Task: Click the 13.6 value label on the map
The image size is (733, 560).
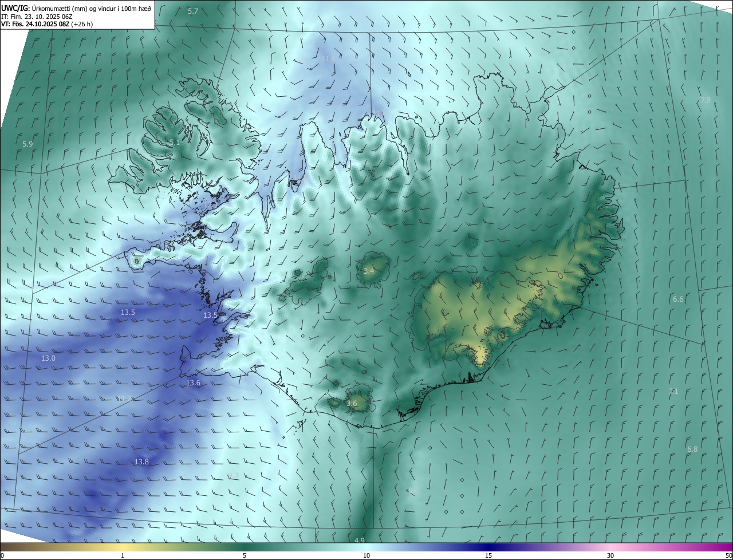Action: pos(194,382)
